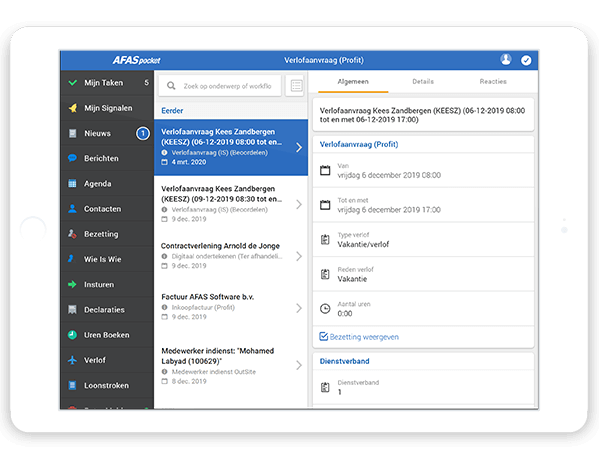Viewport: 600px width, 450px height.
Task: Open the Verlofaanvraag (Profit) section heading
Action: [x=359, y=144]
